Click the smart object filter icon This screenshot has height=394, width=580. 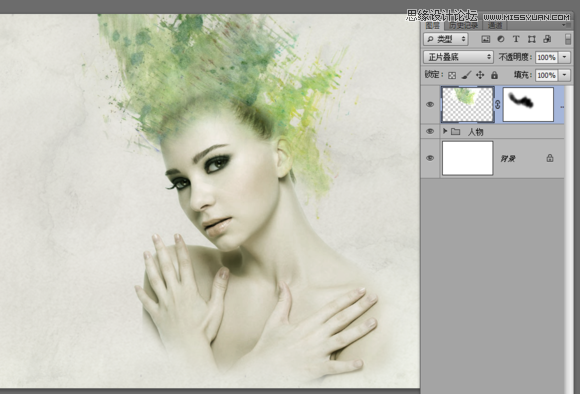(547, 39)
